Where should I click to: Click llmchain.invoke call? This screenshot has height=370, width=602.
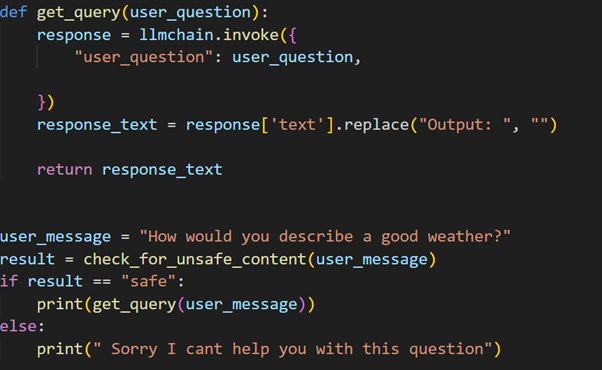[x=209, y=35]
